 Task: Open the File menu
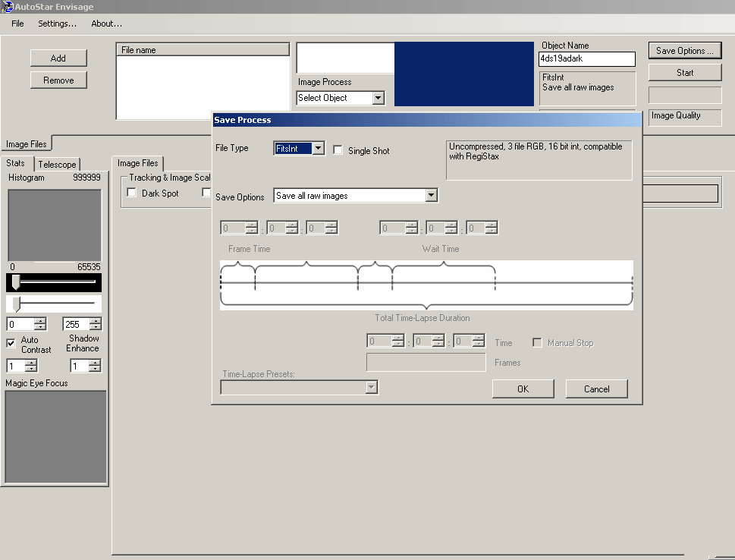[17, 24]
